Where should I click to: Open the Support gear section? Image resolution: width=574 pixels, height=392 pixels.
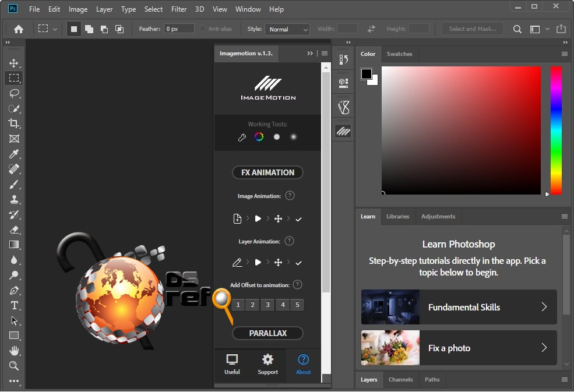(x=267, y=364)
